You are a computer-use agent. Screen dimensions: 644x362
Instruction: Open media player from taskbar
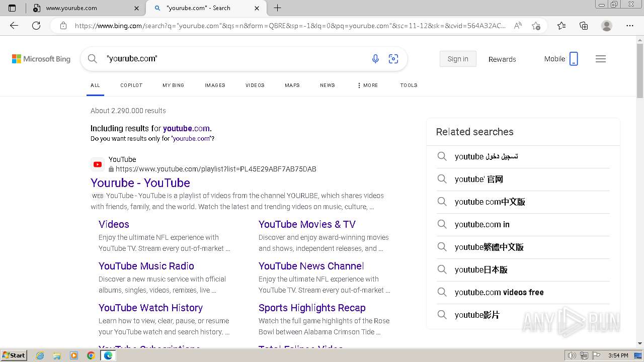coord(74,355)
